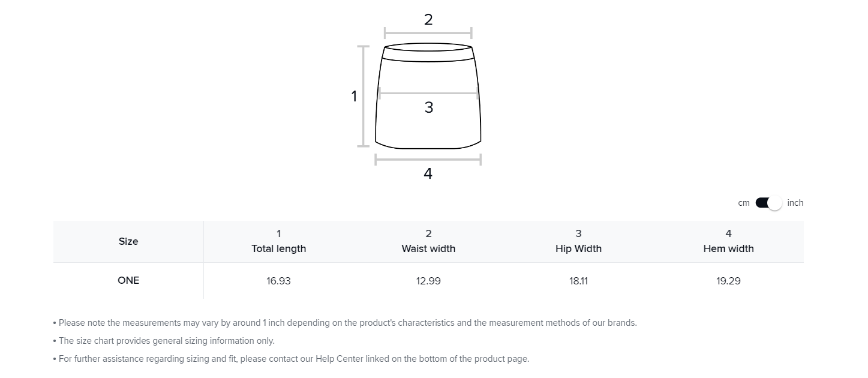Image resolution: width=868 pixels, height=378 pixels.
Task: Click number 1 beside the skirt diagram
Action: (x=354, y=96)
